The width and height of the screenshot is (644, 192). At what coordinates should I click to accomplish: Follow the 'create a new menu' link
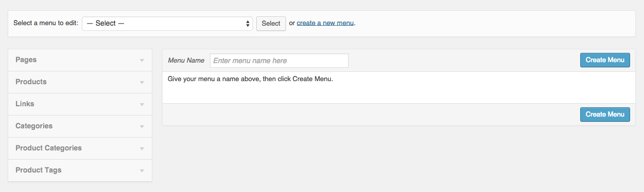tap(325, 23)
